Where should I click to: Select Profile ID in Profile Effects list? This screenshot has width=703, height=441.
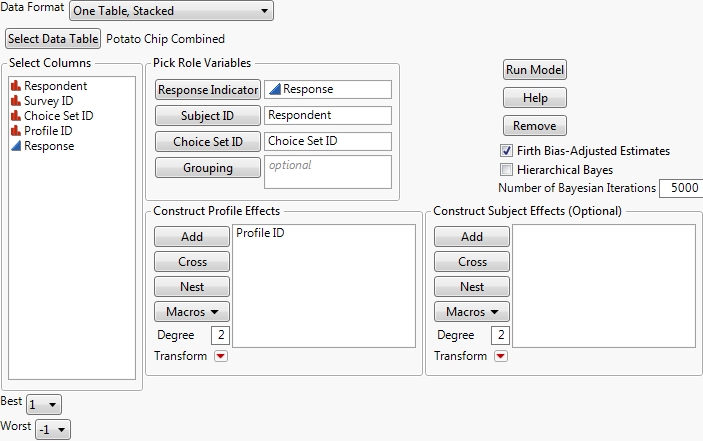(259, 233)
